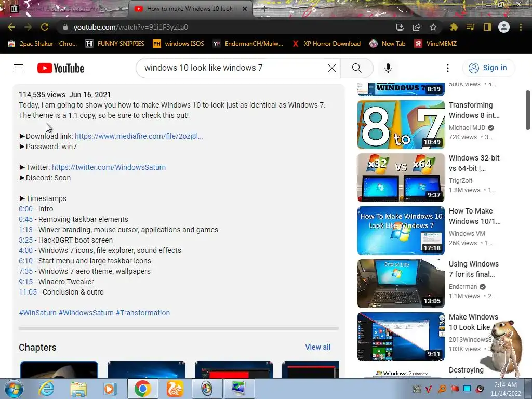
Task: Click the share page icon in address bar
Action: tap(417, 27)
